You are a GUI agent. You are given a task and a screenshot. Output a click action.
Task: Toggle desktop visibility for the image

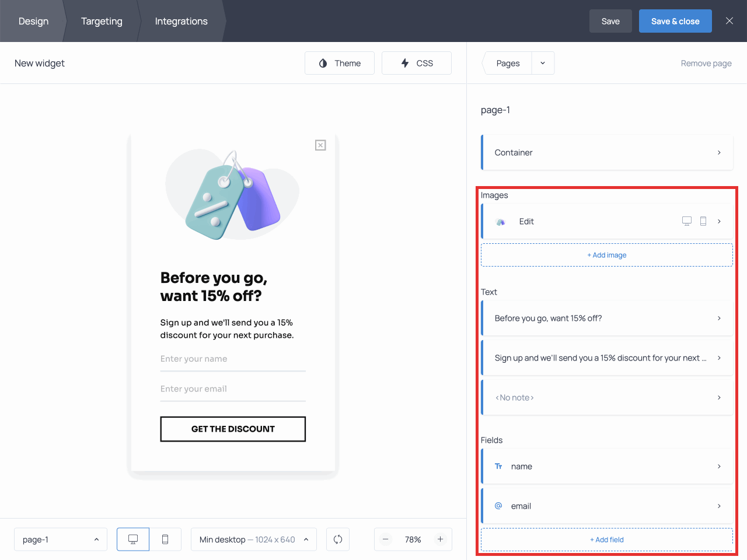686,221
